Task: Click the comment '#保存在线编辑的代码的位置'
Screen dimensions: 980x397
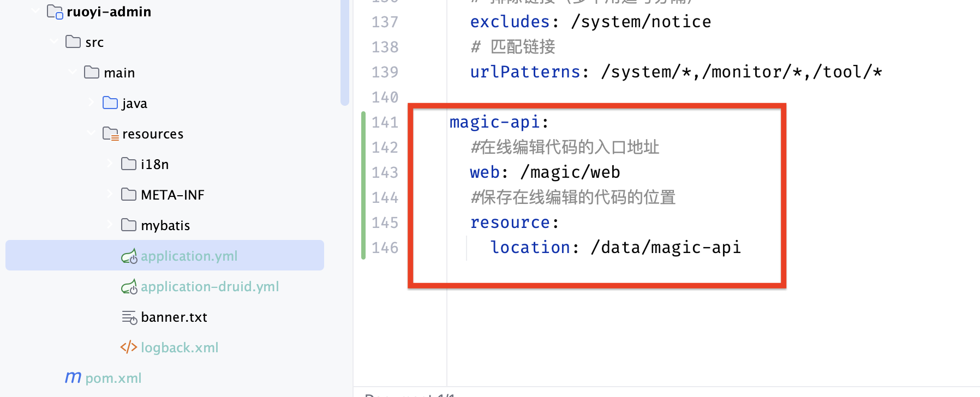Action: point(573,197)
